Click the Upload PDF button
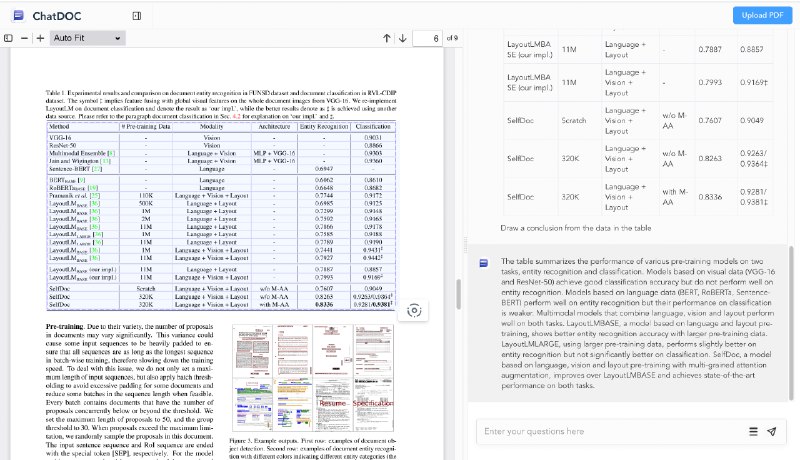This screenshot has height=460, width=800. pos(762,15)
